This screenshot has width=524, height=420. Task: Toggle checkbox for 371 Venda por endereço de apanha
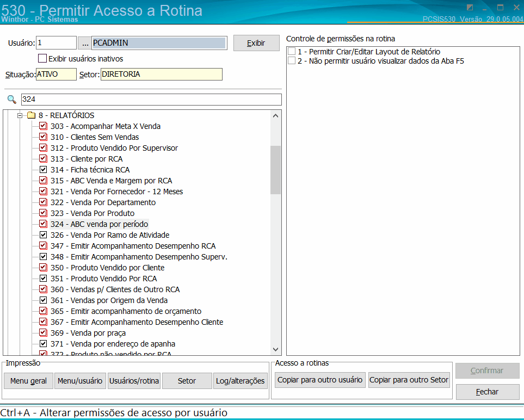click(43, 343)
